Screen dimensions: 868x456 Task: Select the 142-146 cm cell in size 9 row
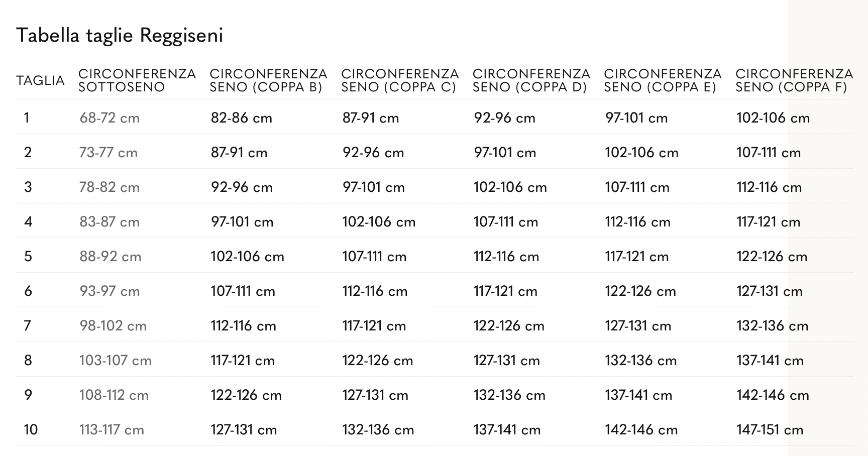[773, 395]
